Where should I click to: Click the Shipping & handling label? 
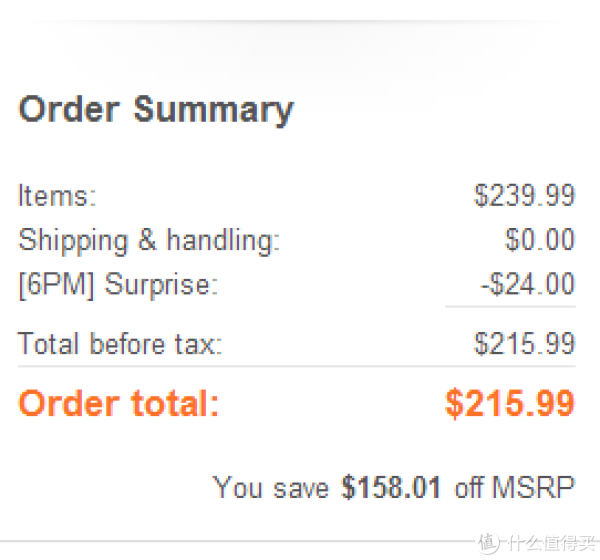click(149, 241)
